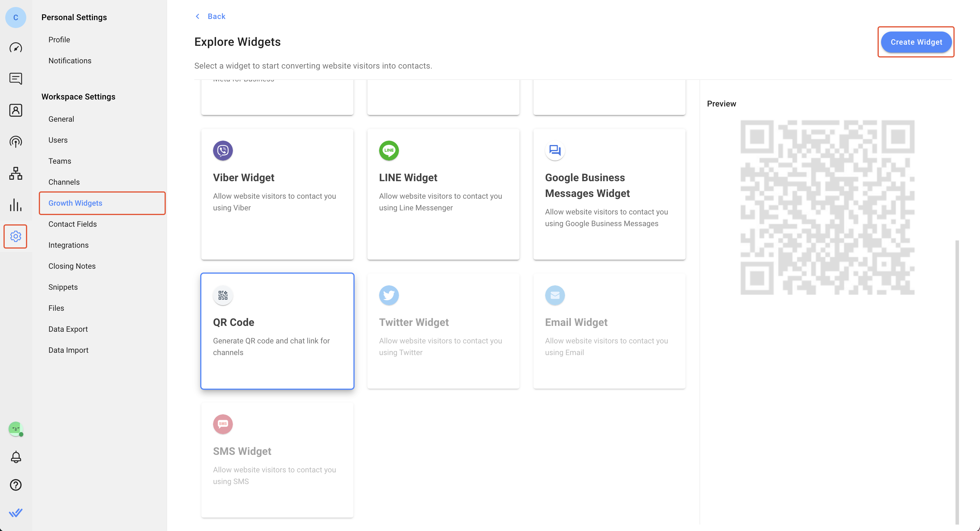Open Teams settings
This screenshot has height=531, width=980.
point(60,161)
